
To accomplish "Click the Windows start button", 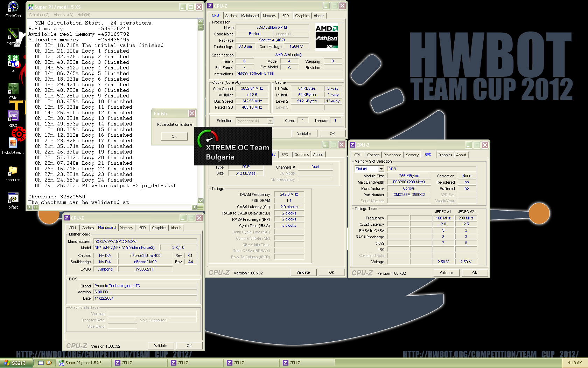I will coord(16,363).
